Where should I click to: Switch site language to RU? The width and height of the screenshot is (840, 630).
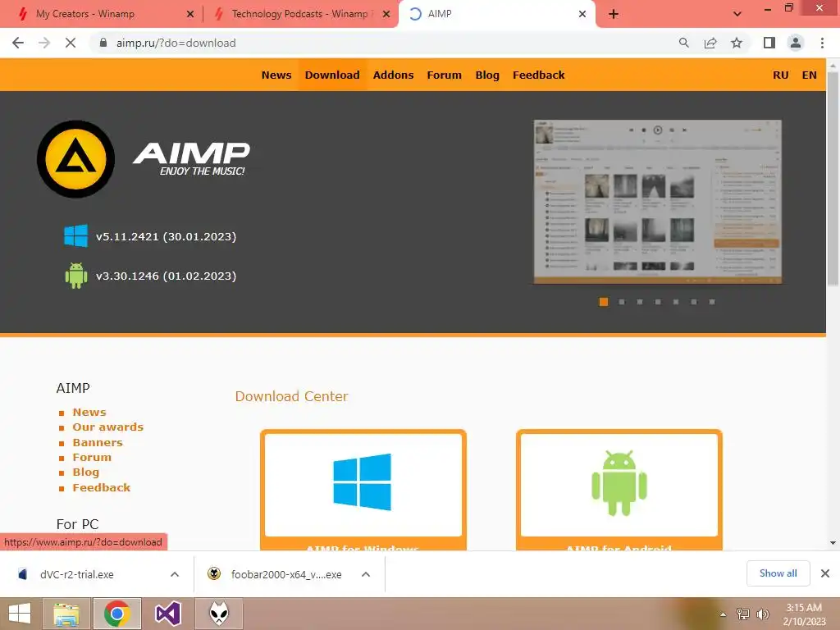tap(781, 75)
